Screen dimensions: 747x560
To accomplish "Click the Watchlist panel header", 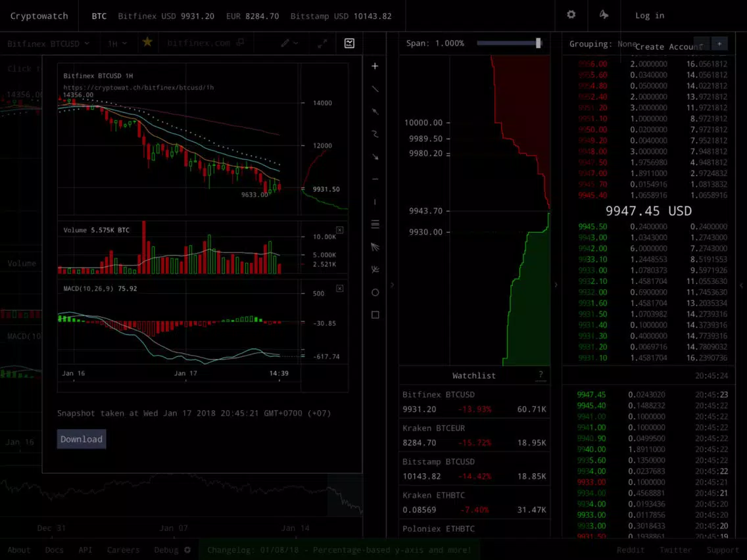I will click(474, 376).
